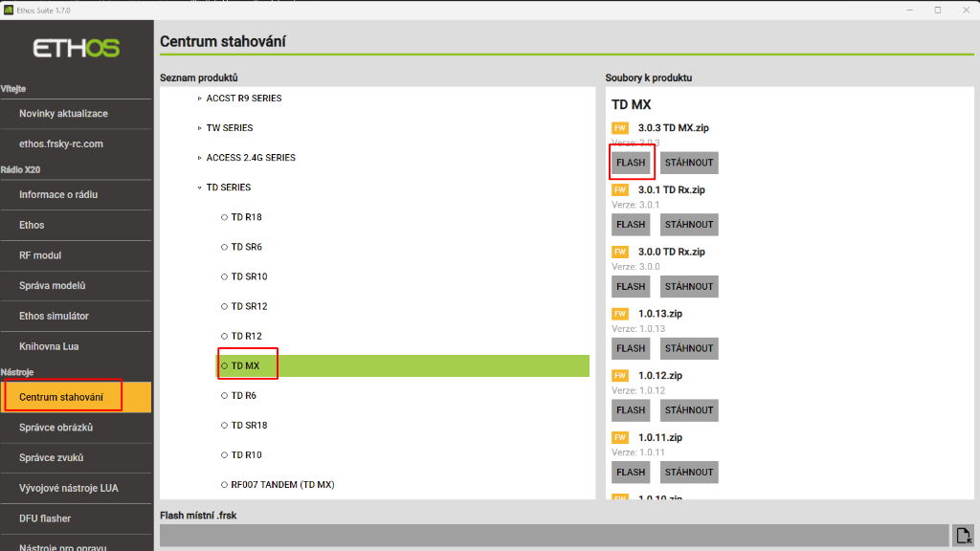The height and width of the screenshot is (551, 980).
Task: Open Novinky aktualizace in sidebar
Action: (63, 114)
